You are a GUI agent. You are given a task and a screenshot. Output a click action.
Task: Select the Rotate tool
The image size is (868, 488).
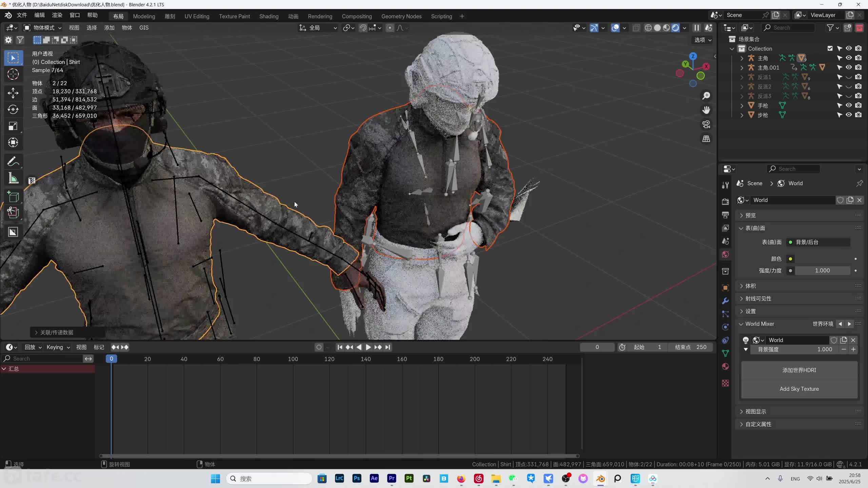13,109
